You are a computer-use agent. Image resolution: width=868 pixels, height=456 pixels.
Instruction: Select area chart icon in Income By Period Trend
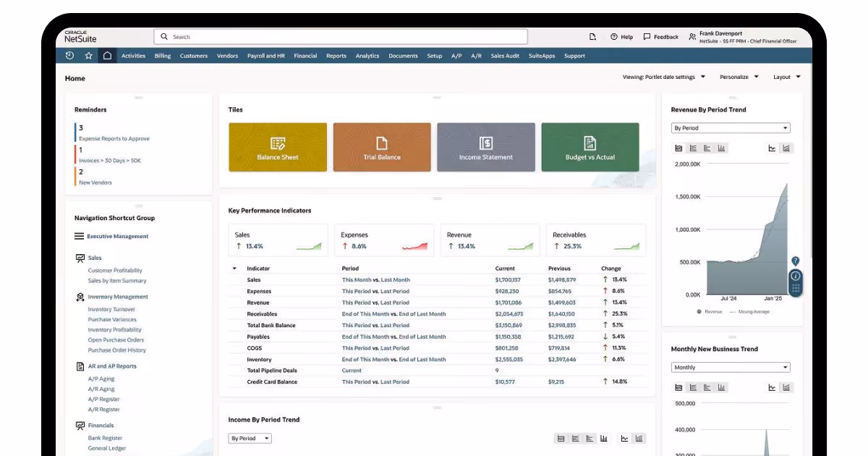click(x=561, y=439)
